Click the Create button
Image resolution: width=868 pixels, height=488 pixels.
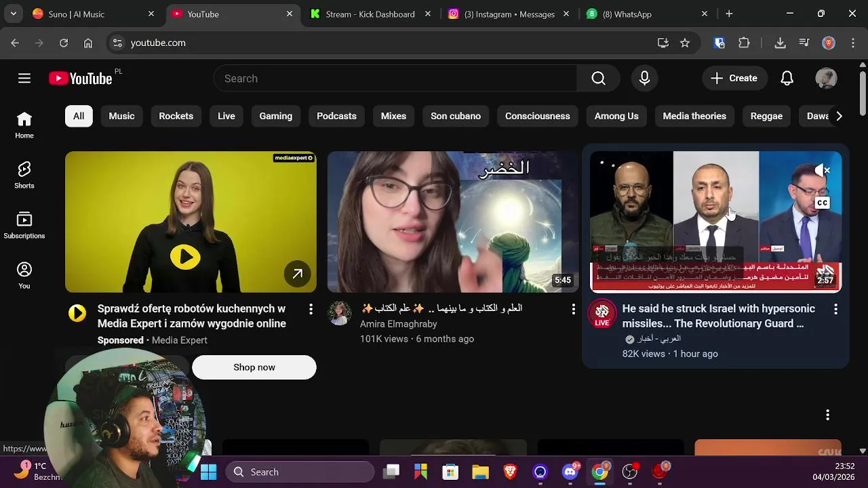[734, 79]
